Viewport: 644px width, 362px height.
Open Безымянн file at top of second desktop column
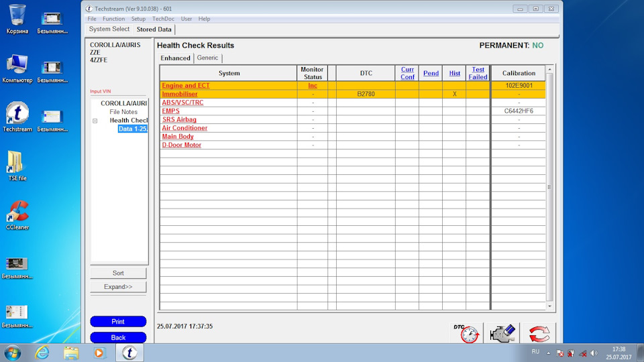click(x=52, y=23)
